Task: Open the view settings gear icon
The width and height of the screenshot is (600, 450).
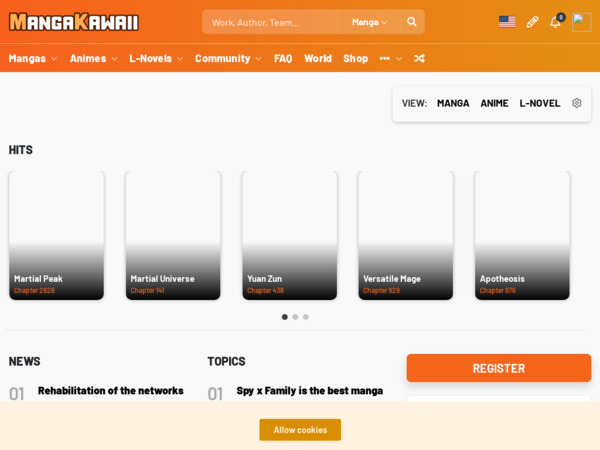Action: 576,103
